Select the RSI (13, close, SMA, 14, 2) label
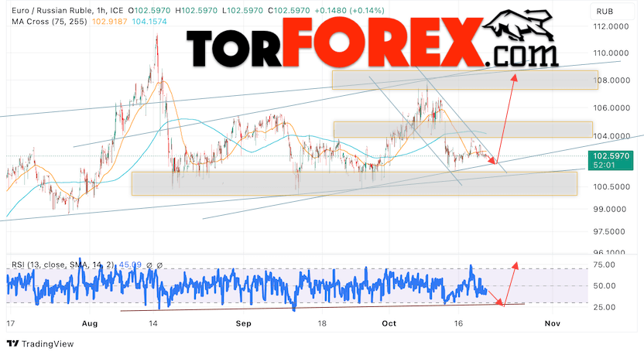This screenshot has width=644, height=355. coord(63,265)
